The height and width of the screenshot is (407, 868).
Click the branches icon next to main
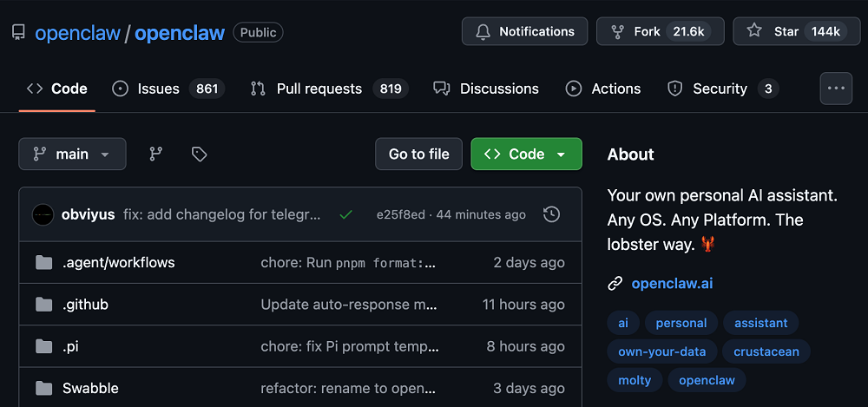point(156,154)
